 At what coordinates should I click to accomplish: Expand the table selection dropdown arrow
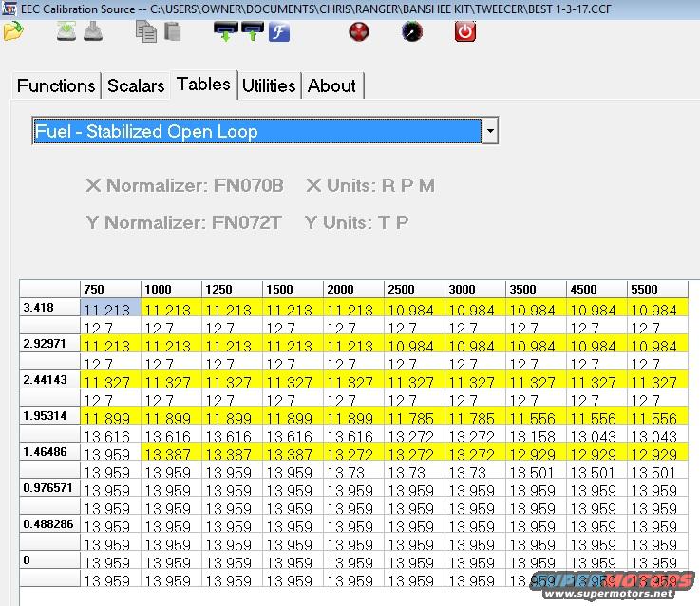click(x=489, y=131)
